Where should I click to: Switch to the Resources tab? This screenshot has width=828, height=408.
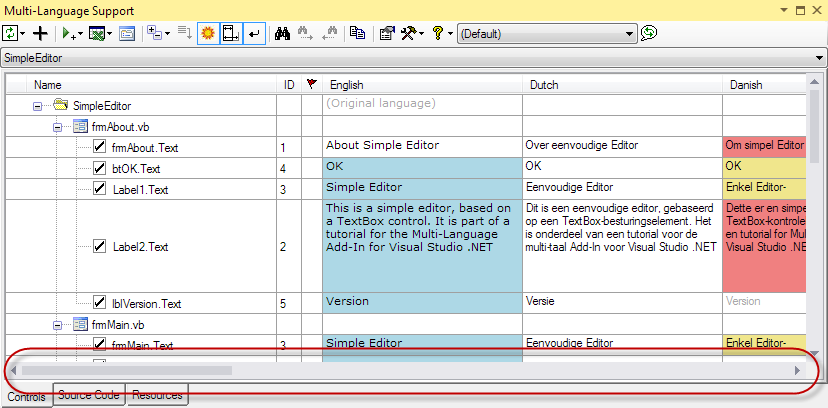157,396
